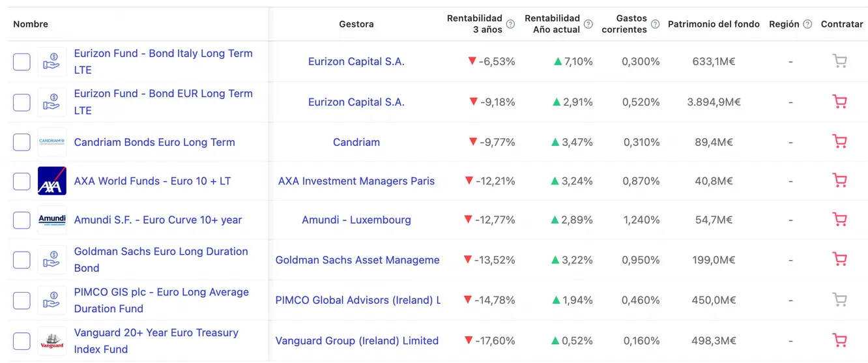Click info icon next to Rentabilidad 3 años
Screen dimensions: 868x363
pyautogui.click(x=510, y=24)
